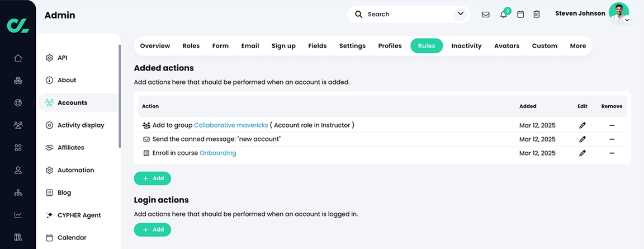Screen dimensions: 644x249
Task: Switch to the Profiles tab
Action: point(390,46)
